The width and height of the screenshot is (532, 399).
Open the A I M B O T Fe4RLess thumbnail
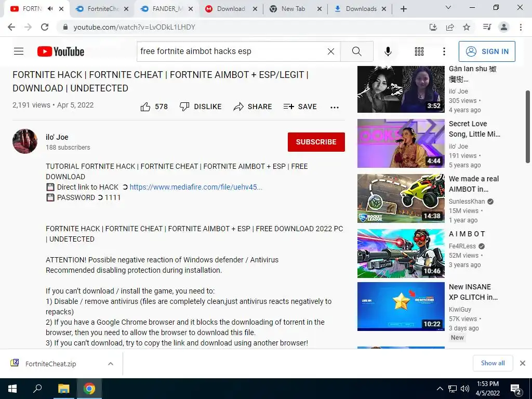coord(401,253)
